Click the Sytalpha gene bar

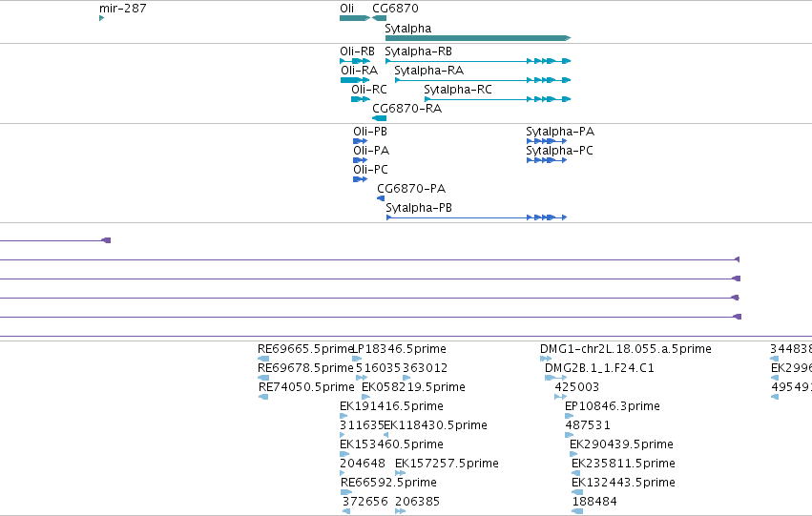coord(478,38)
